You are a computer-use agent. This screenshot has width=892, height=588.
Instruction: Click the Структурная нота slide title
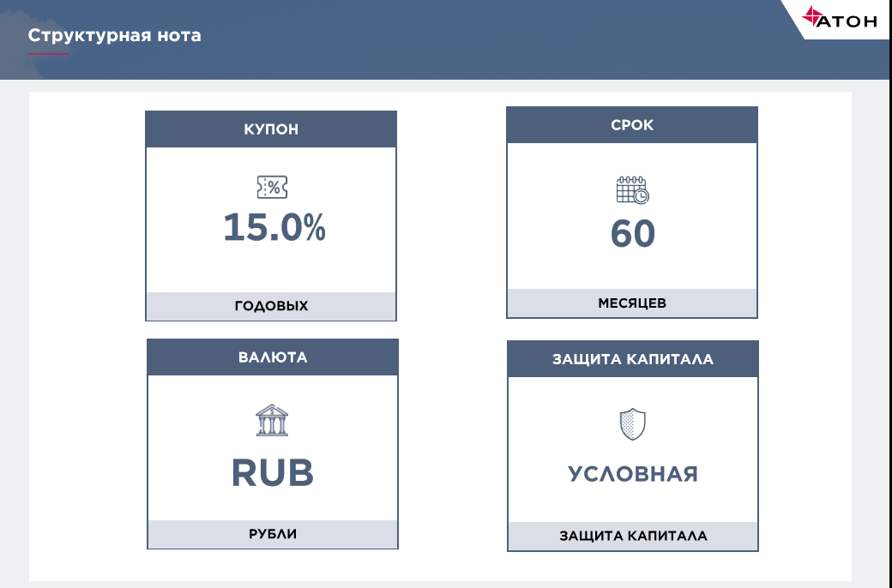coord(115,36)
